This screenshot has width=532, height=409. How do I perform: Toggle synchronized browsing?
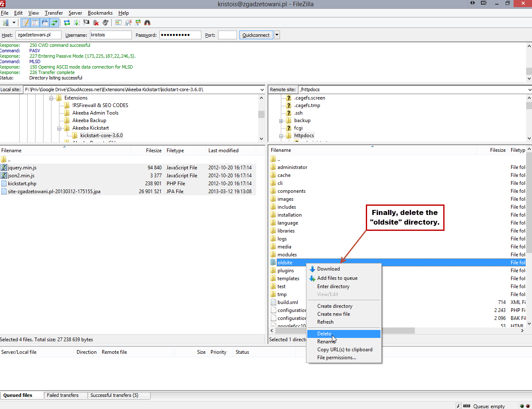(138, 23)
